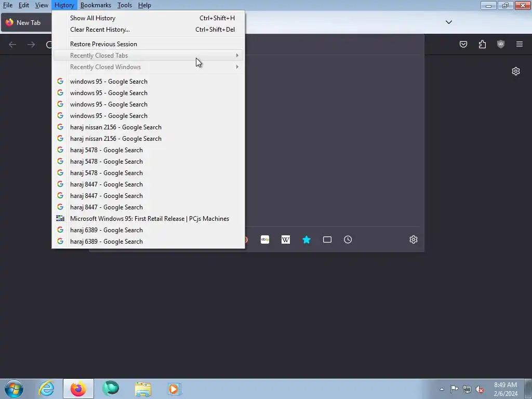532x399 pixels.
Task: Select the Wikipedia search shortcut icon
Action: point(286,240)
